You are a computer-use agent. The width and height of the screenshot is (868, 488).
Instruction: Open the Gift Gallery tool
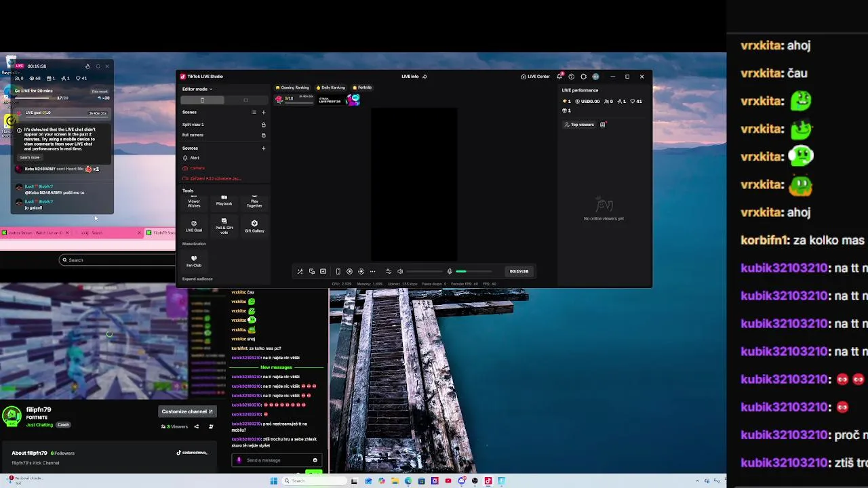(254, 226)
